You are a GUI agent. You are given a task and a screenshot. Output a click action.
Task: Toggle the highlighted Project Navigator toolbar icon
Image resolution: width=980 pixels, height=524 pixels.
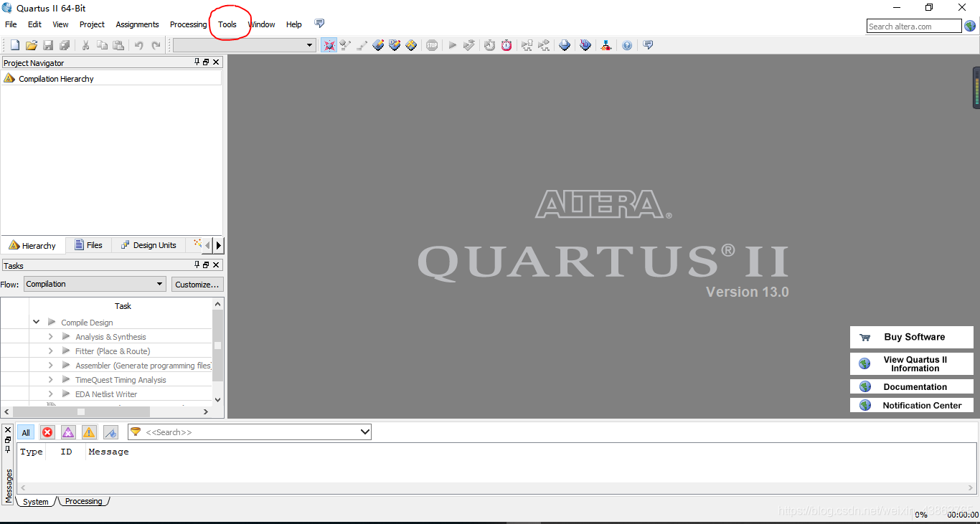329,45
